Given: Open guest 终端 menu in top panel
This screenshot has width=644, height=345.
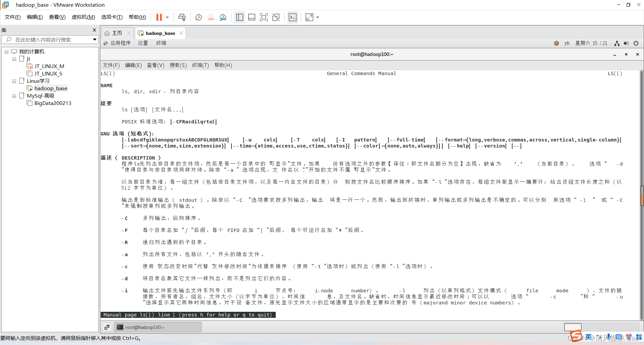Looking at the screenshot, I should 161,43.
